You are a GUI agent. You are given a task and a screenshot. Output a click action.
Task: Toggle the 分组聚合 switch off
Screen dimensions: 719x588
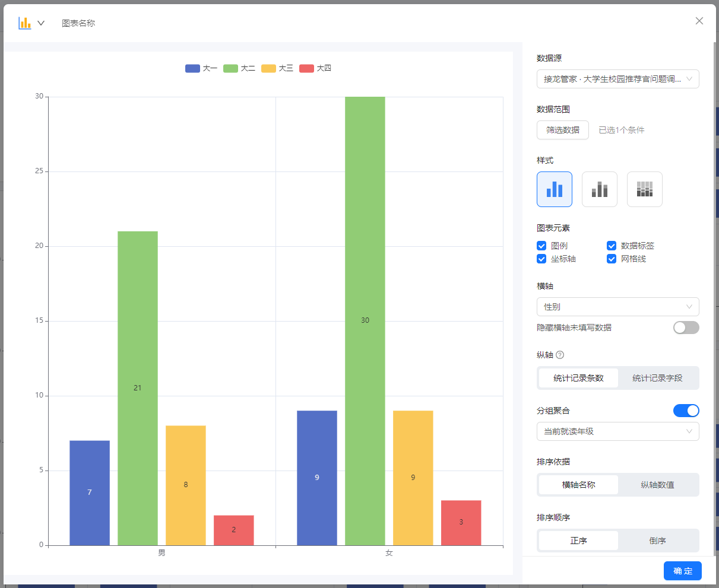(x=686, y=411)
